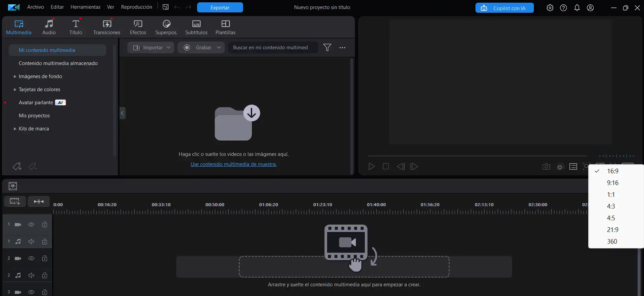644x296 pixels.
Task: Open the Efectos room
Action: 138,27
